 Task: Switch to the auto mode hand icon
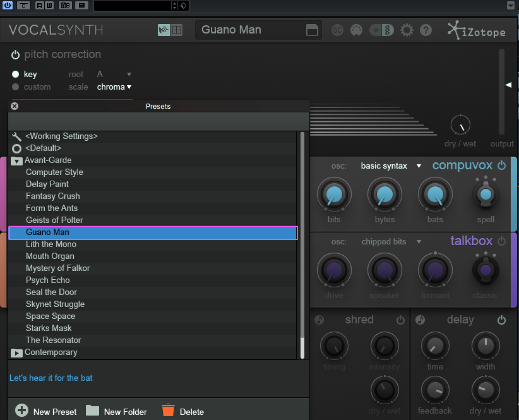click(164, 30)
